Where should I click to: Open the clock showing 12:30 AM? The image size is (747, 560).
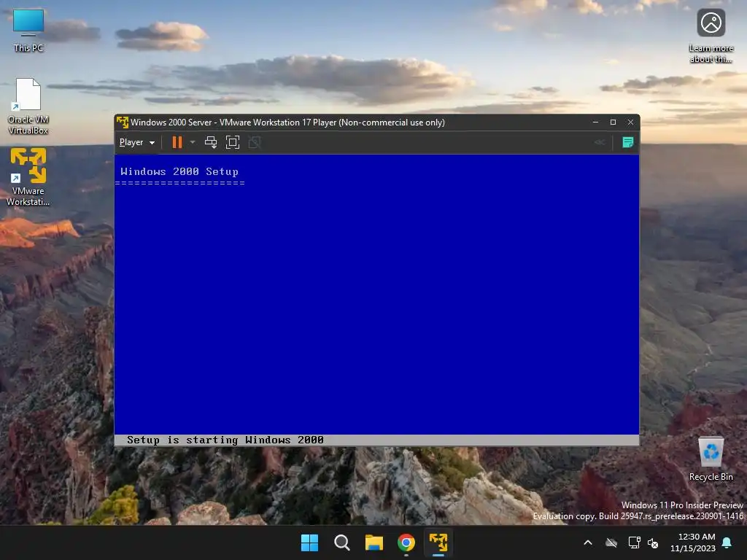click(693, 542)
